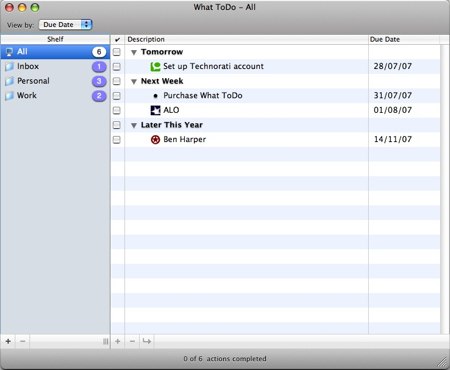Remove the action with the task list minus button

pyautogui.click(x=132, y=341)
